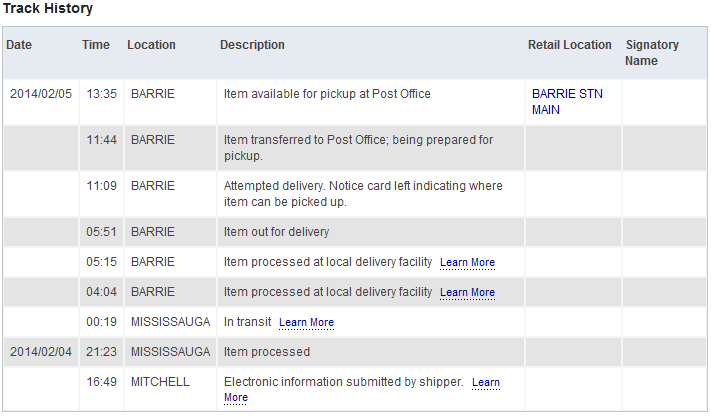Select the Location column header
711x417 pixels.
(151, 45)
